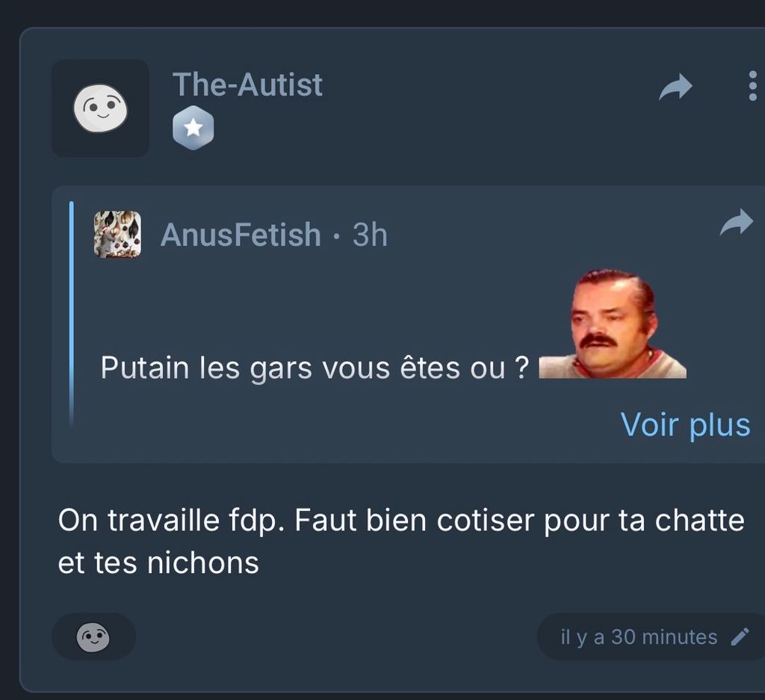Click the word 'nichons' on the last line

pos(203,563)
